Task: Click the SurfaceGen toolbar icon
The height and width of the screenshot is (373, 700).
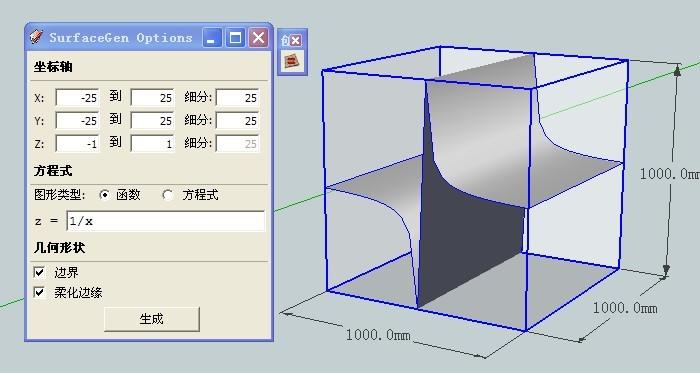Action: pyautogui.click(x=292, y=61)
